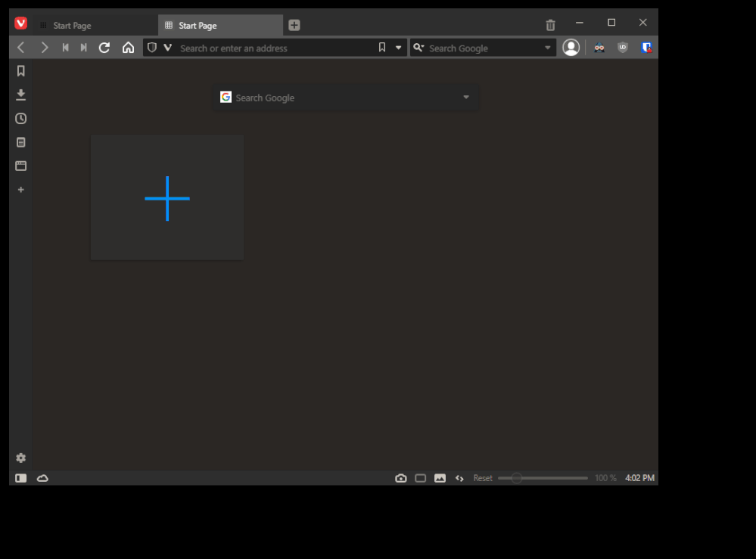Open the Notes panel
This screenshot has height=559, width=756.
tap(20, 142)
